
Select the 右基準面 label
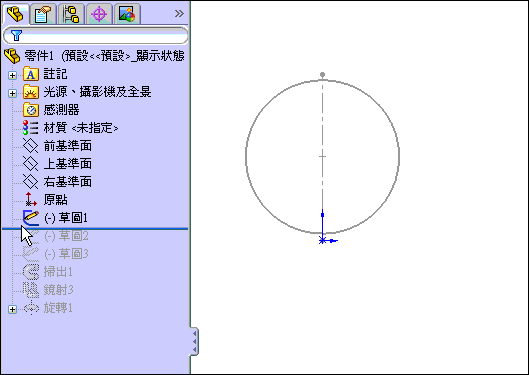coord(67,182)
